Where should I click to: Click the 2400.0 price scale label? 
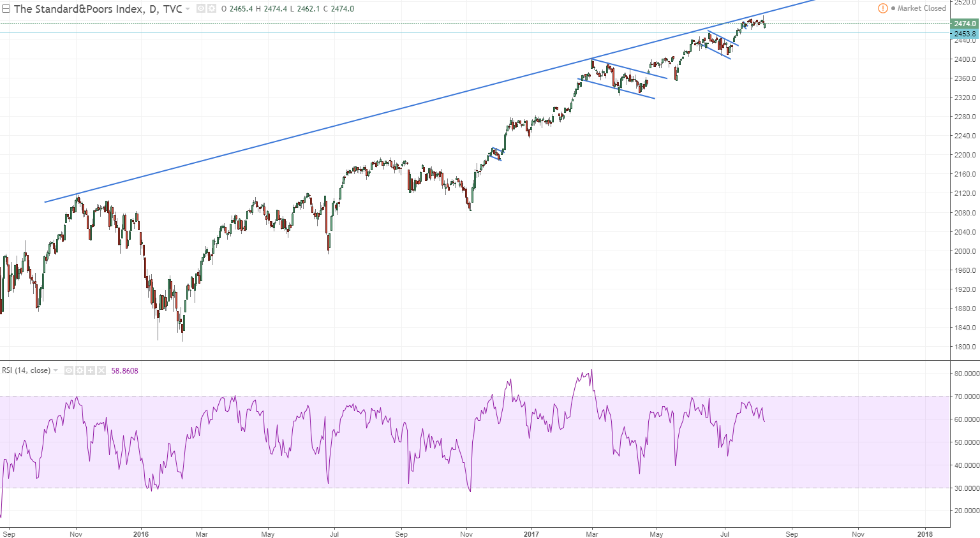pos(965,59)
